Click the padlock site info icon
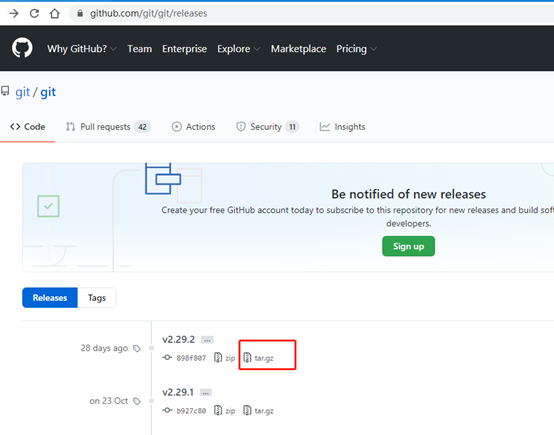 coord(80,13)
